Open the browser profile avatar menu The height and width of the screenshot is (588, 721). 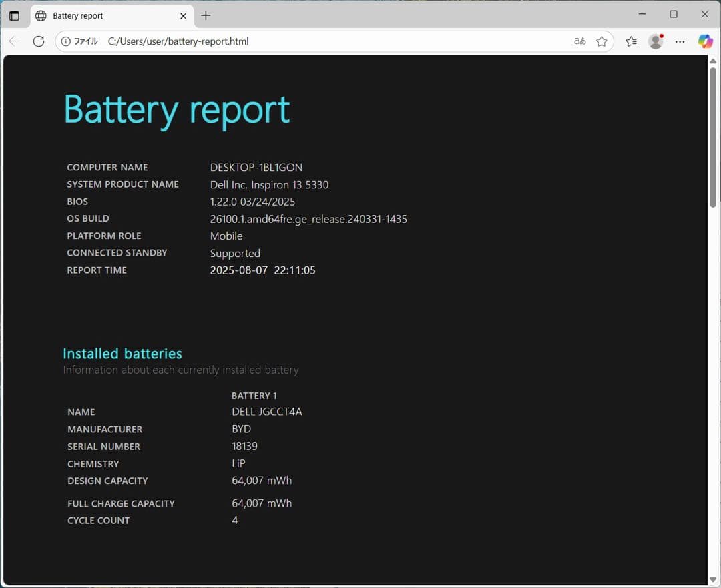[655, 41]
